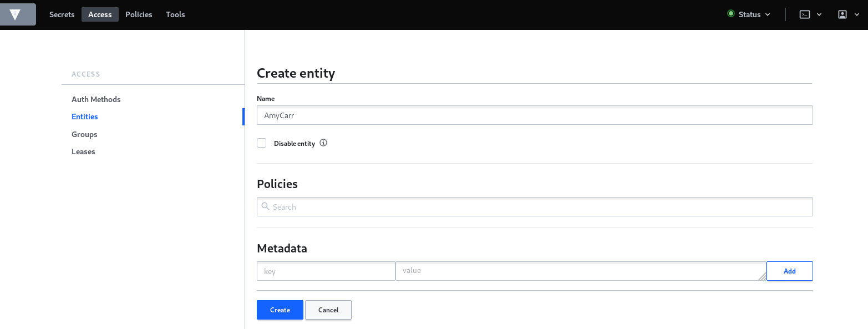868x329 pixels.
Task: Toggle the Disable entity checkbox
Action: (x=262, y=143)
